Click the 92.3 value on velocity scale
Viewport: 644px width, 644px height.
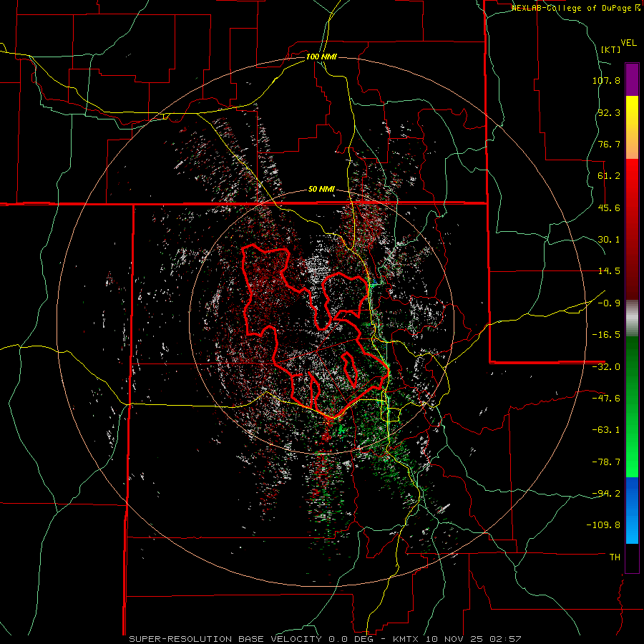pos(609,112)
